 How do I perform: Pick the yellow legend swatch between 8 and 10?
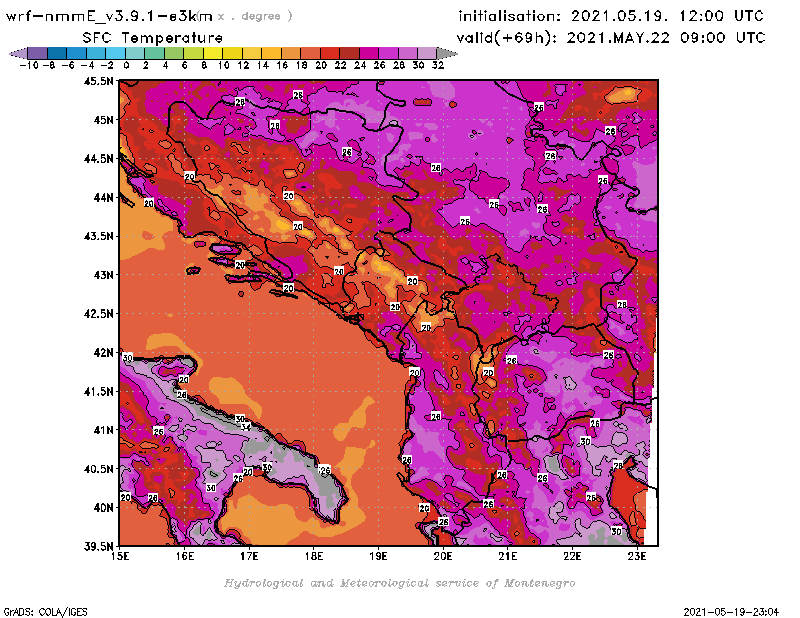(213, 53)
